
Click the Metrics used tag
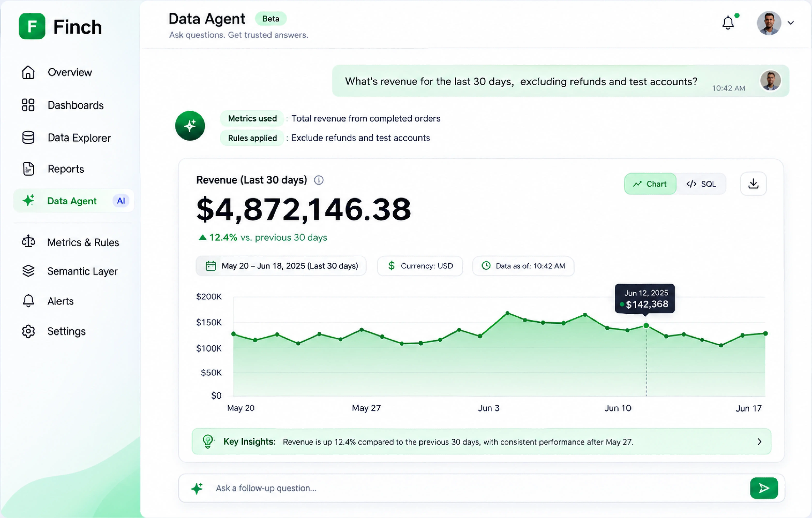pos(252,119)
